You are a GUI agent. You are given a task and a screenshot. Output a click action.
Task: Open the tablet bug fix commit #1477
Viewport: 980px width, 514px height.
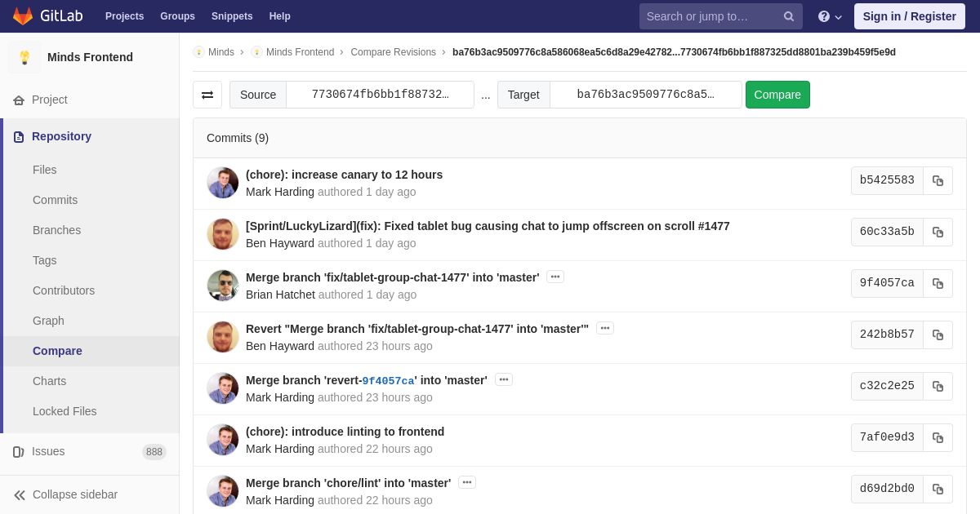point(488,226)
